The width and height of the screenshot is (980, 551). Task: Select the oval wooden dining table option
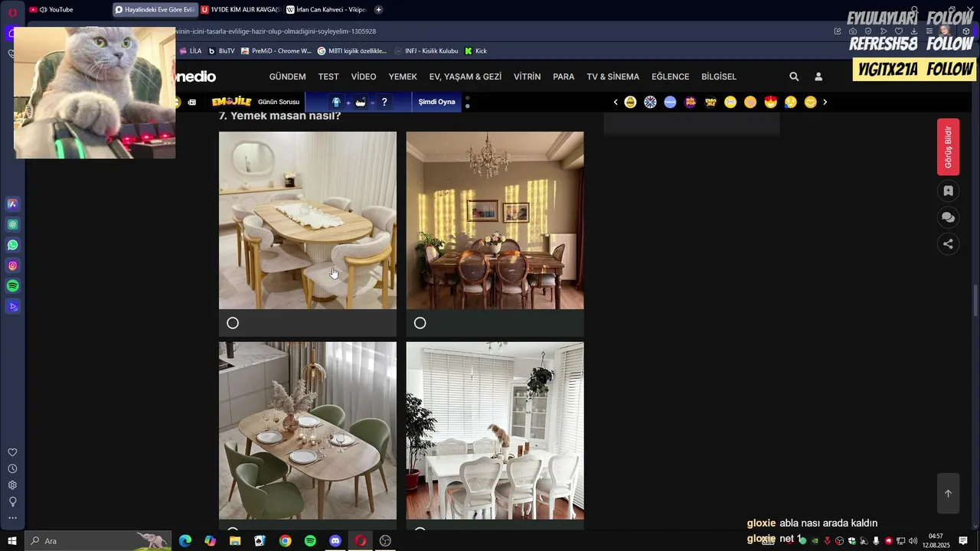click(233, 323)
